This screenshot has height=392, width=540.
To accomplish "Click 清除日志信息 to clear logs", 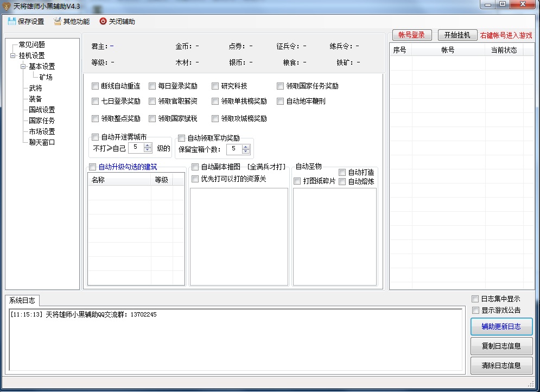I will [x=501, y=366].
